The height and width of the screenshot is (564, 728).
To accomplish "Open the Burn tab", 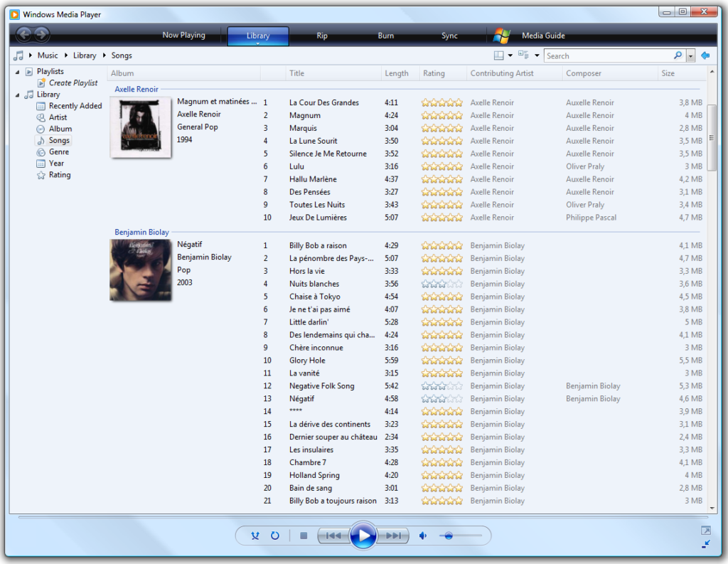I will click(386, 36).
